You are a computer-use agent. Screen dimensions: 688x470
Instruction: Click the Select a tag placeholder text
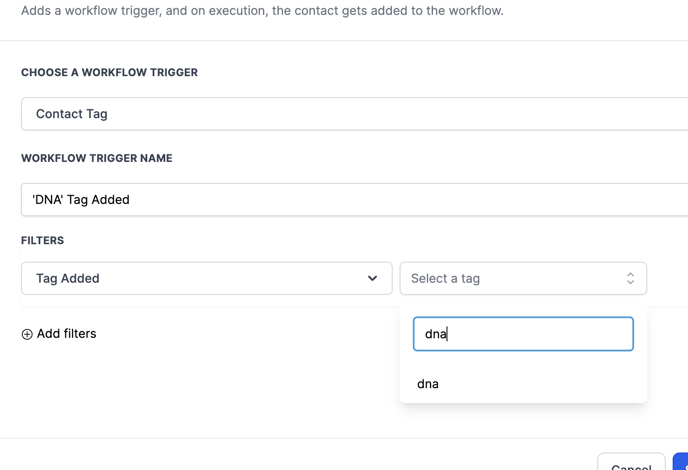click(445, 278)
